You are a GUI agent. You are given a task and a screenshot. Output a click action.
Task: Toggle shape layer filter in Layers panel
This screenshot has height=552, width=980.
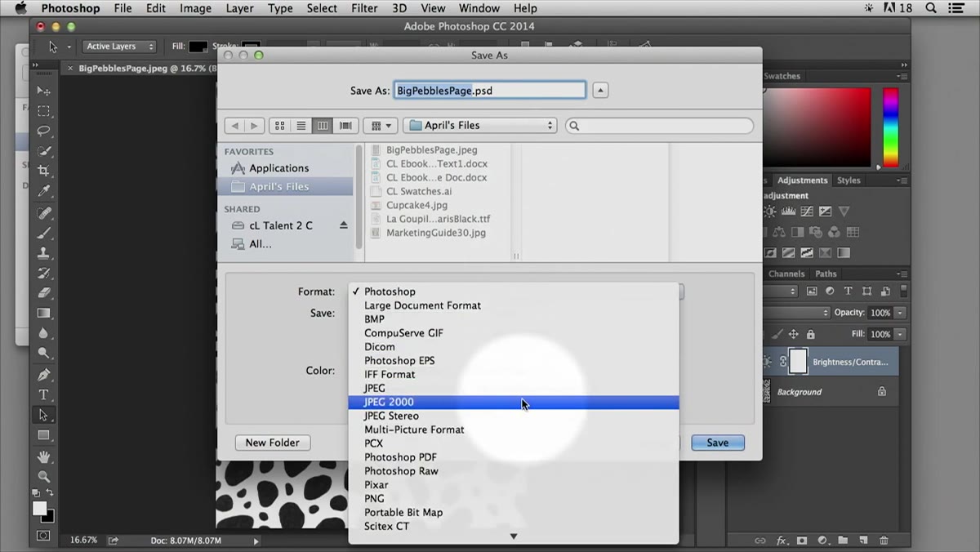click(x=866, y=291)
